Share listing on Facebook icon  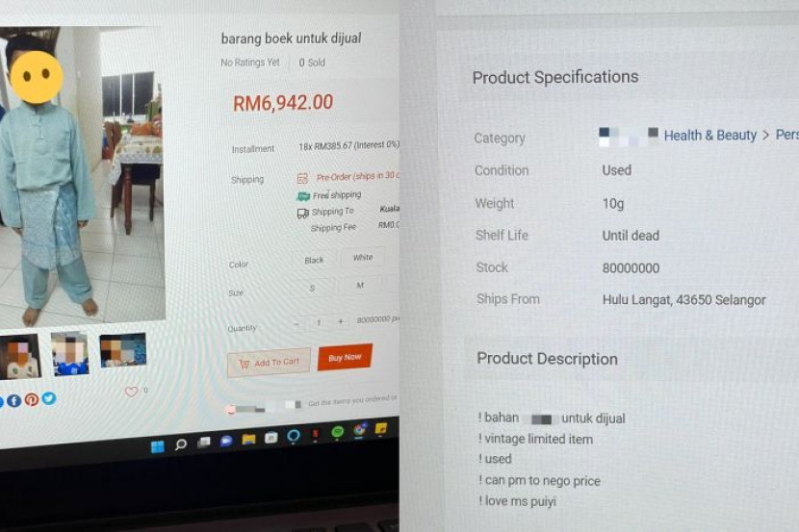[13, 400]
